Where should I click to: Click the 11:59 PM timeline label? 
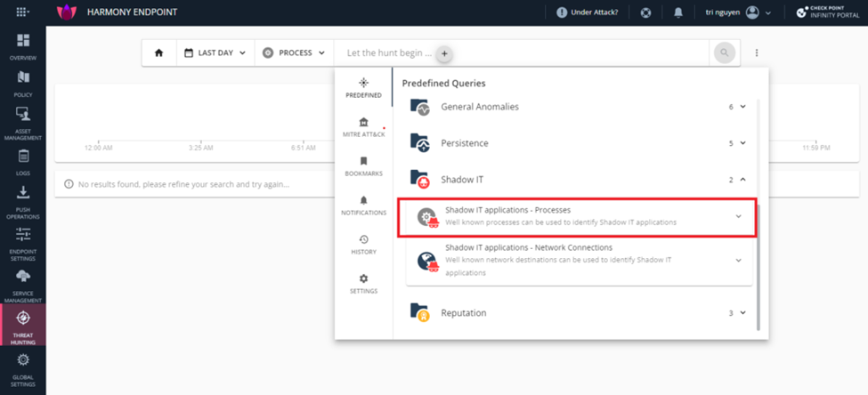tap(816, 149)
